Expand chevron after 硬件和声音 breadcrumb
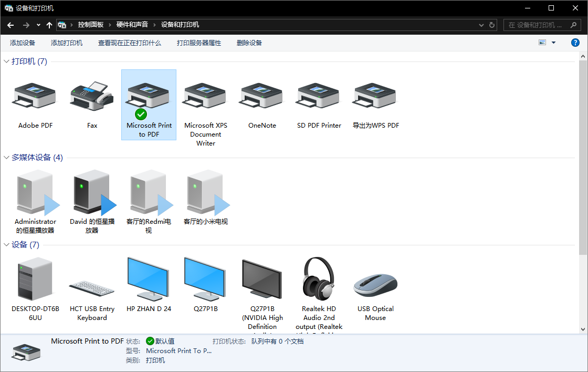The width and height of the screenshot is (588, 372). coord(154,25)
